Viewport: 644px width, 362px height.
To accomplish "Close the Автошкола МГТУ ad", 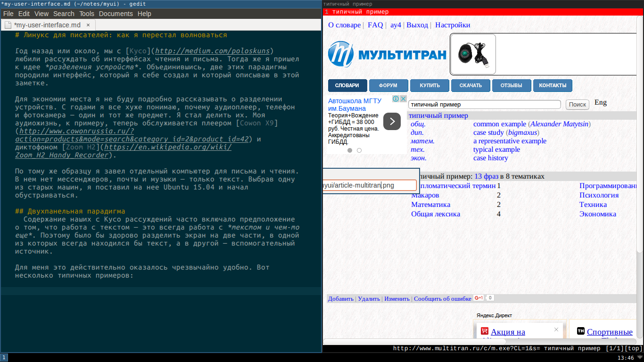I will click(x=403, y=99).
